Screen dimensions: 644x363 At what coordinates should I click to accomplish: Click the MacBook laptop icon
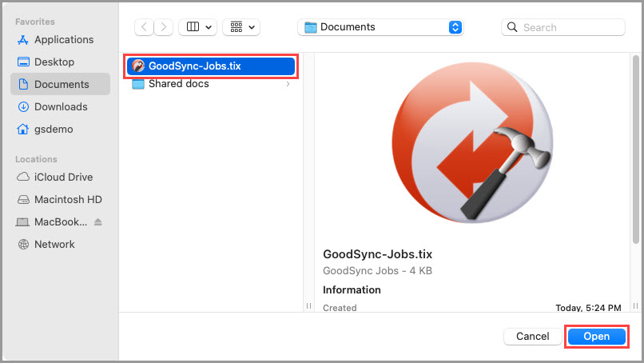(x=22, y=222)
